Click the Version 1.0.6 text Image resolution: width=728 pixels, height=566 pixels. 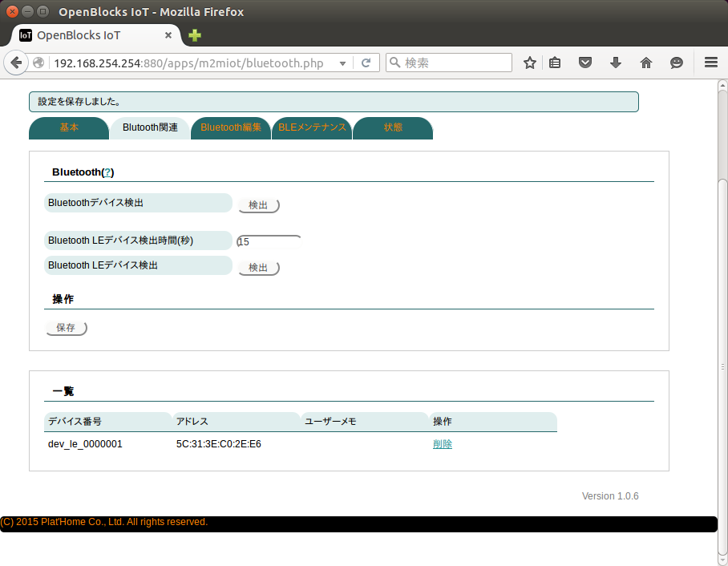click(610, 496)
